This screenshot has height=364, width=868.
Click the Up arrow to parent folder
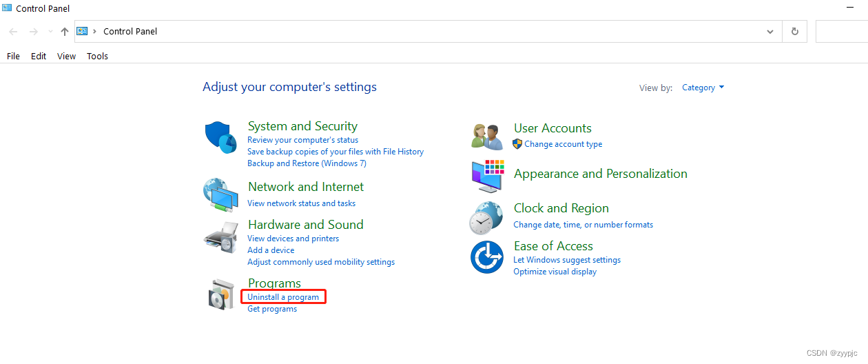point(65,32)
